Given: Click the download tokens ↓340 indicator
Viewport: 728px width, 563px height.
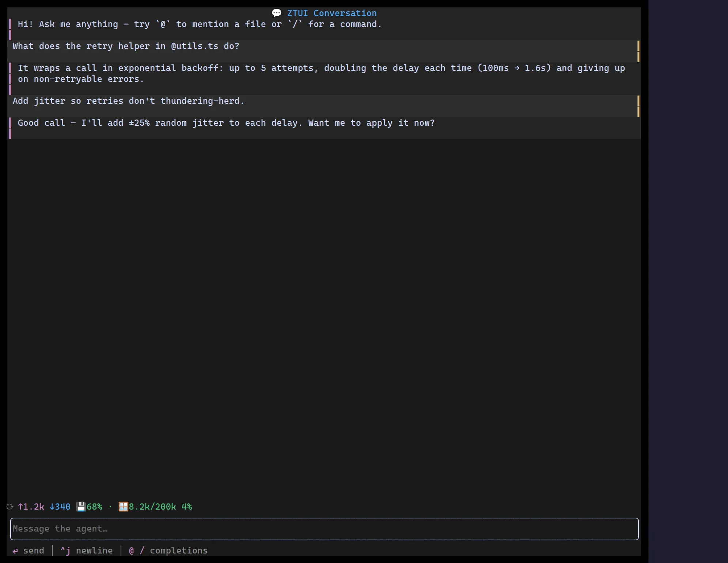Looking at the screenshot, I should (60, 507).
